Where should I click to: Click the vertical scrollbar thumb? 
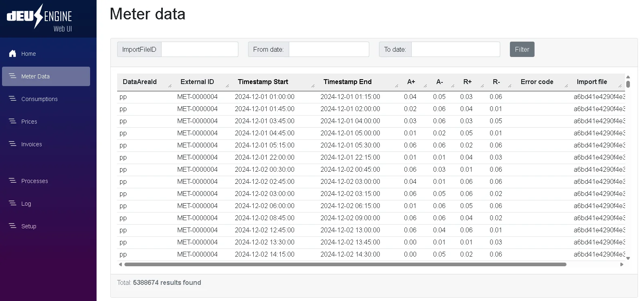628,84
